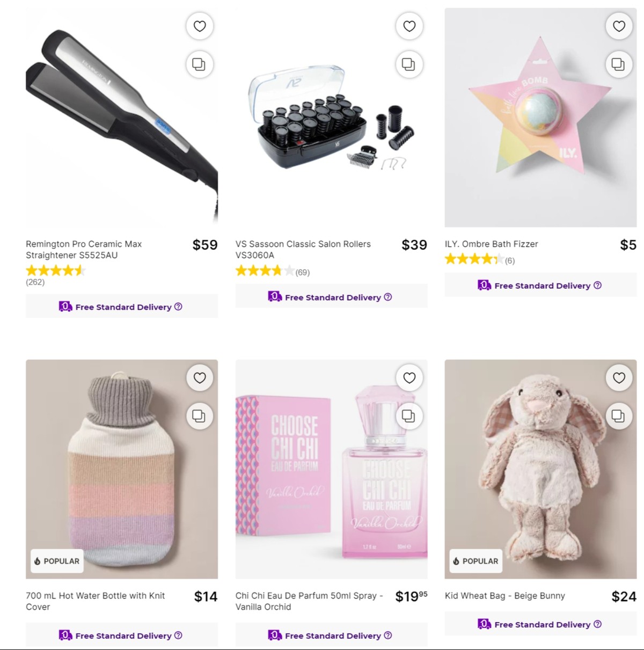Add the Remington straightener to your wishlist
The width and height of the screenshot is (644, 650).
pos(199,26)
